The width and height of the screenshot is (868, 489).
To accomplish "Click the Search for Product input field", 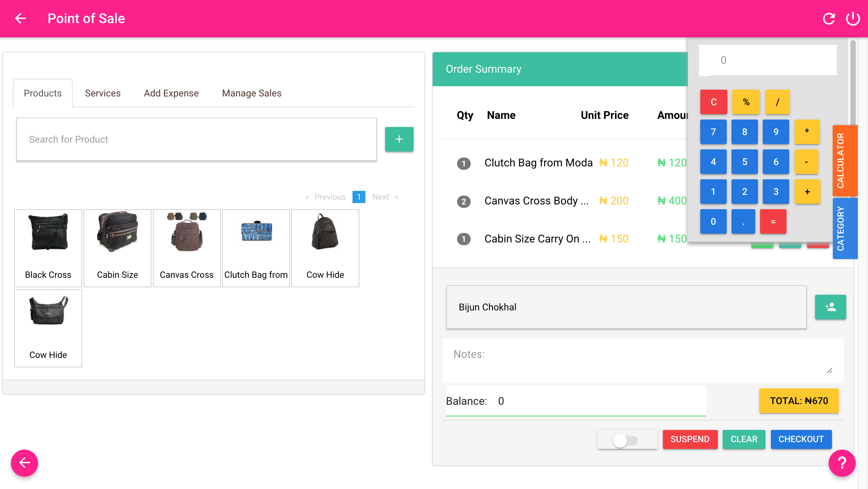I will click(x=197, y=139).
